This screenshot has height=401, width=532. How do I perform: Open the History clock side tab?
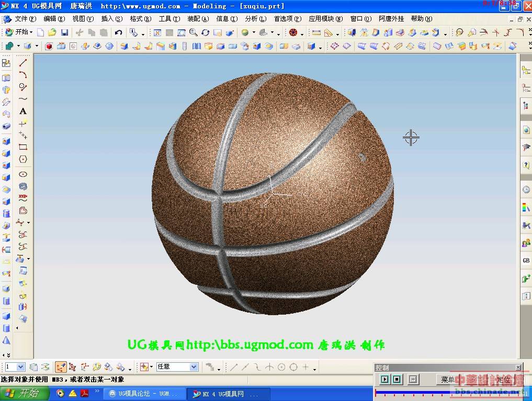[526, 190]
